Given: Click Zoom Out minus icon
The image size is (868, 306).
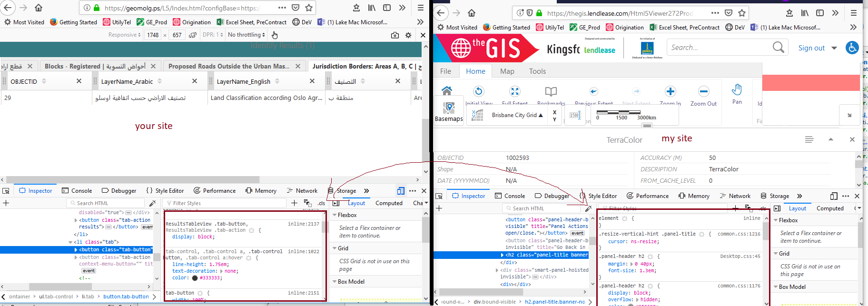Looking at the screenshot, I should (703, 91).
